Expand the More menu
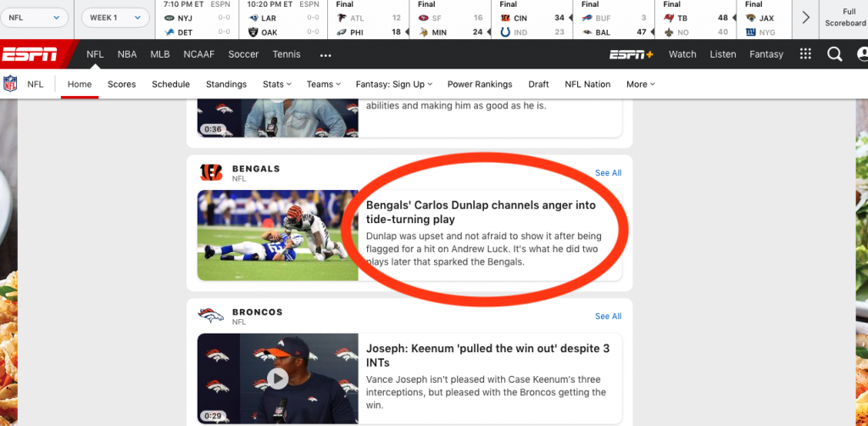 tap(641, 84)
